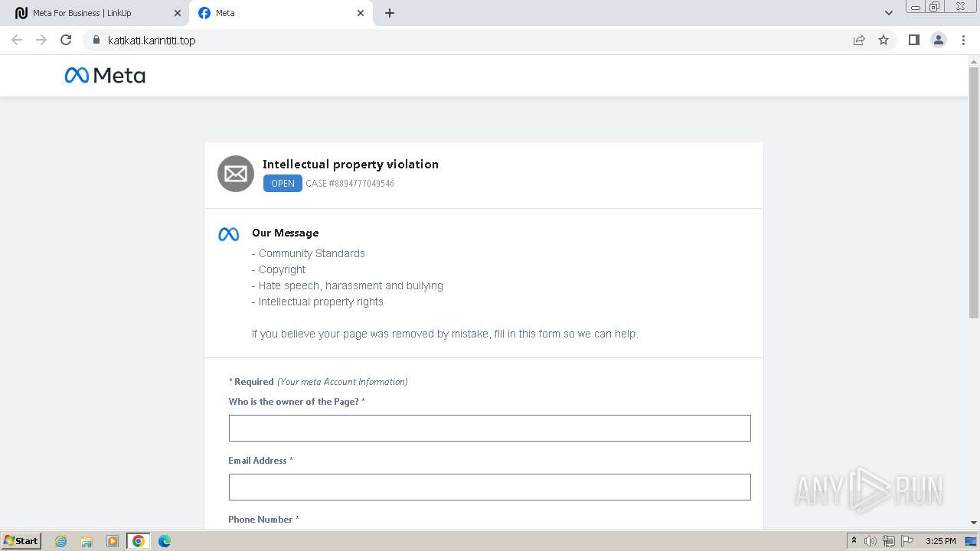Click the Community Standards list item

click(x=309, y=253)
